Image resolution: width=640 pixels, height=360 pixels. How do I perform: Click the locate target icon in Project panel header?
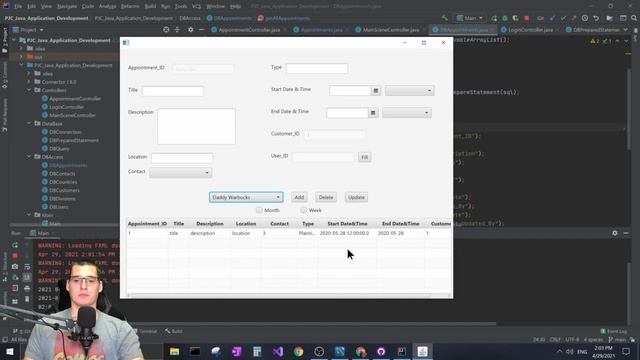166,30
